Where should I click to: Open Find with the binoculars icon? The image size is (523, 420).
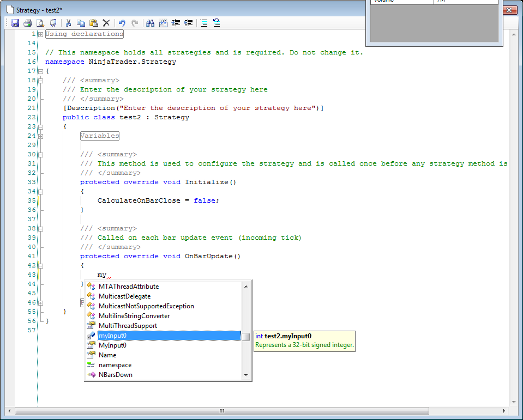point(150,23)
